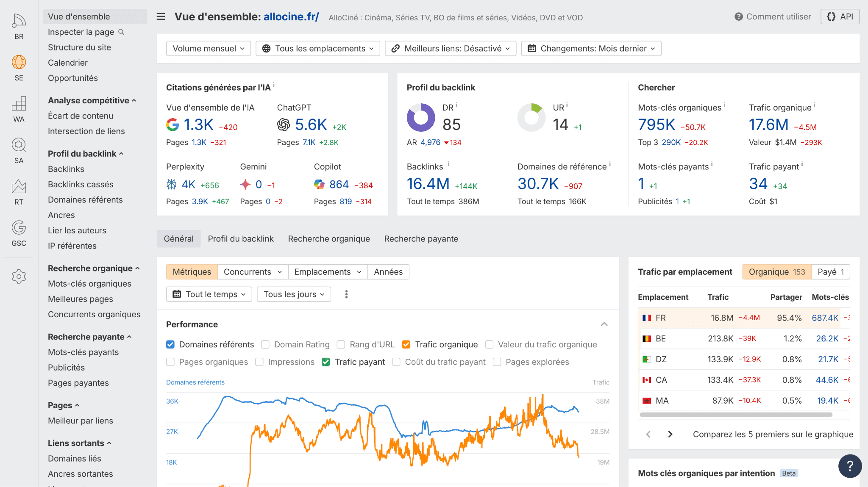Viewport: 868px width, 487px height.
Task: Select the Rank Tracker icon in the sidebar
Action: [x=19, y=186]
